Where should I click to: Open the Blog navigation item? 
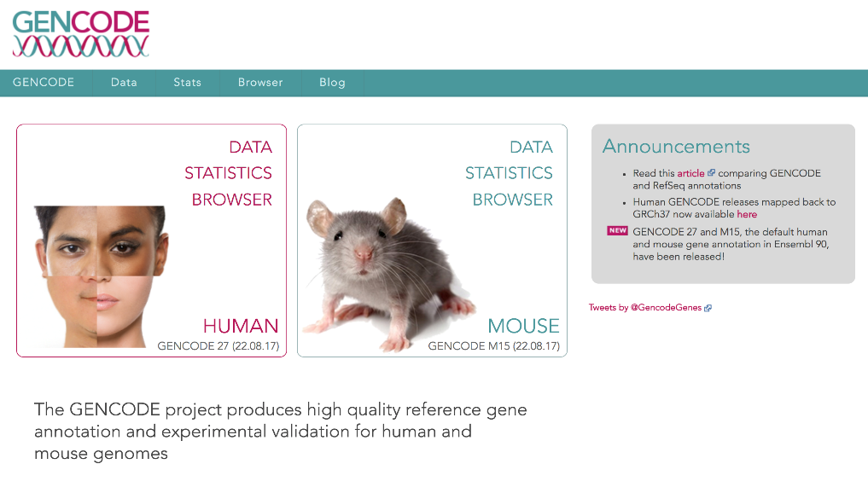[332, 83]
